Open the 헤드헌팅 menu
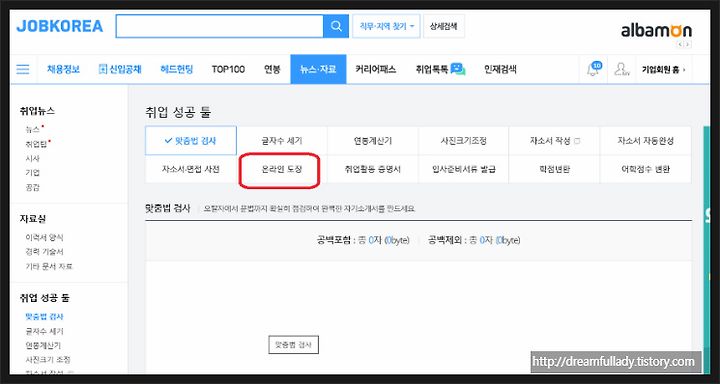 pyautogui.click(x=177, y=69)
